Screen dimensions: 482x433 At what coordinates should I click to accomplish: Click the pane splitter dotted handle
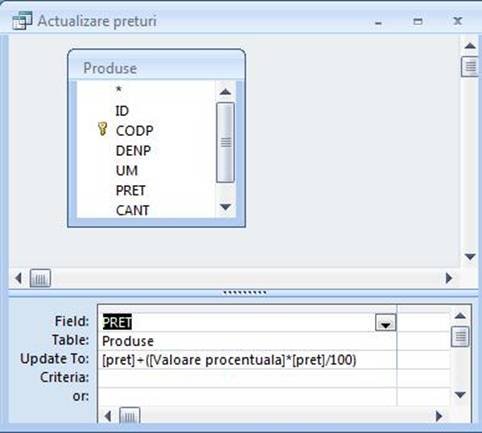(x=244, y=293)
